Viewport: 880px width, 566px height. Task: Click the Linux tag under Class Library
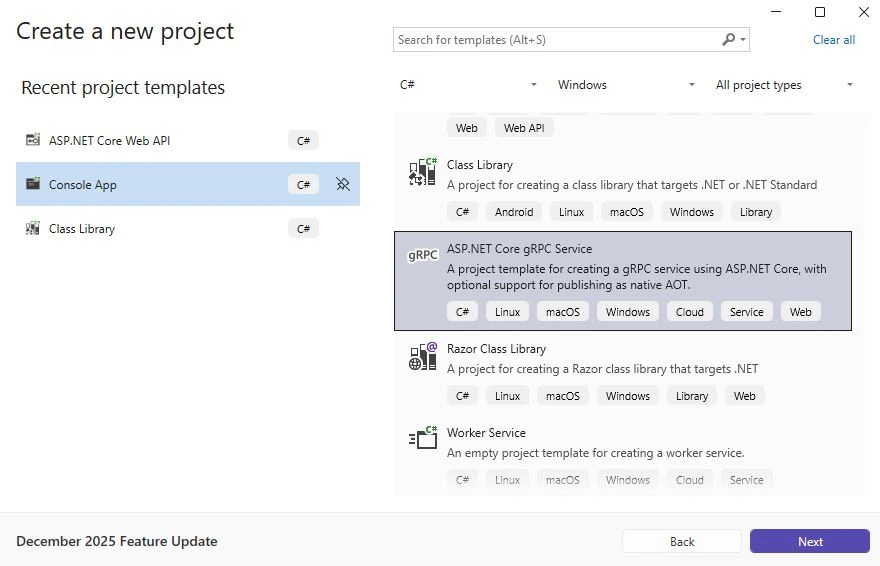tap(571, 212)
